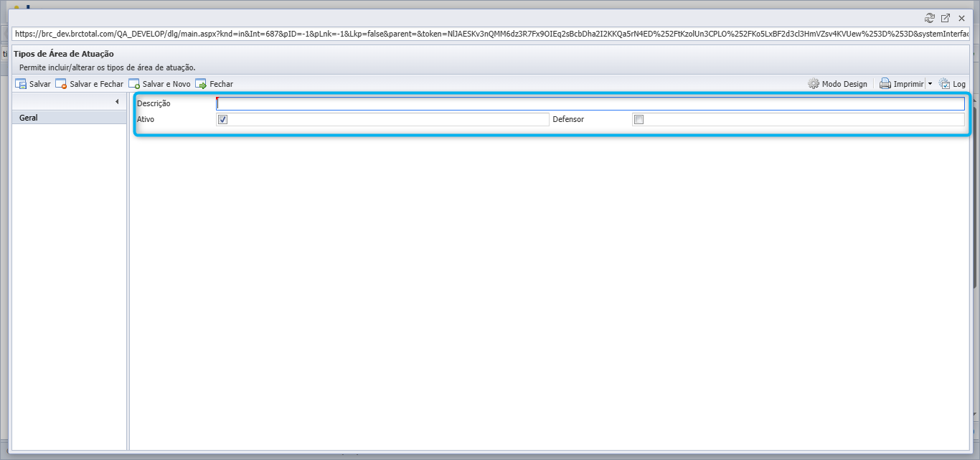Image resolution: width=980 pixels, height=460 pixels.
Task: Expand the dropdown arrow beside Imprimir
Action: [930, 84]
